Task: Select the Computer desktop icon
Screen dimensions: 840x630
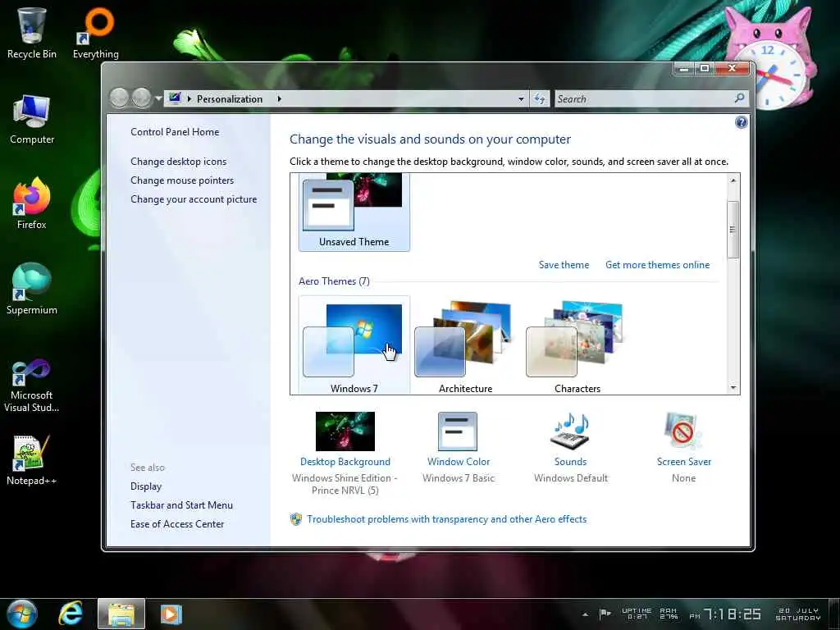Action: (32, 120)
